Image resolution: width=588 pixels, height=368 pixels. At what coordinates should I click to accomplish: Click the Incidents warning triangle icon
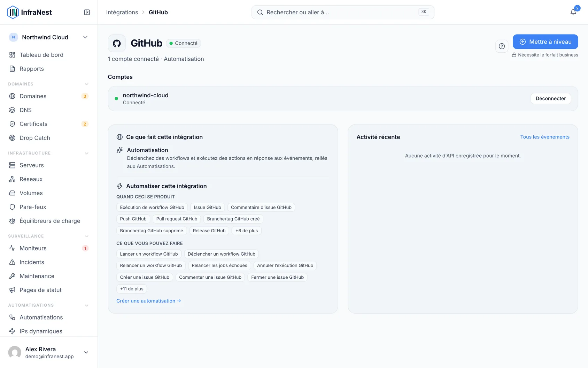[x=12, y=262]
